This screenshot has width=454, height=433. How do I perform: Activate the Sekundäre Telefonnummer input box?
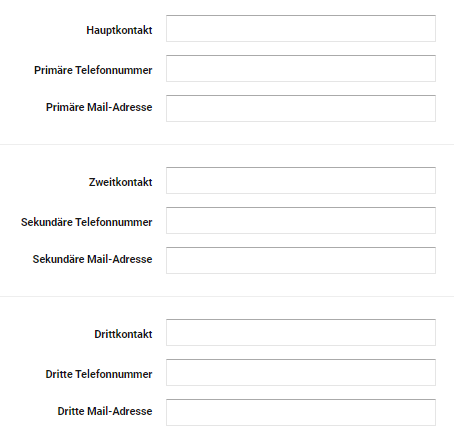[301, 221]
